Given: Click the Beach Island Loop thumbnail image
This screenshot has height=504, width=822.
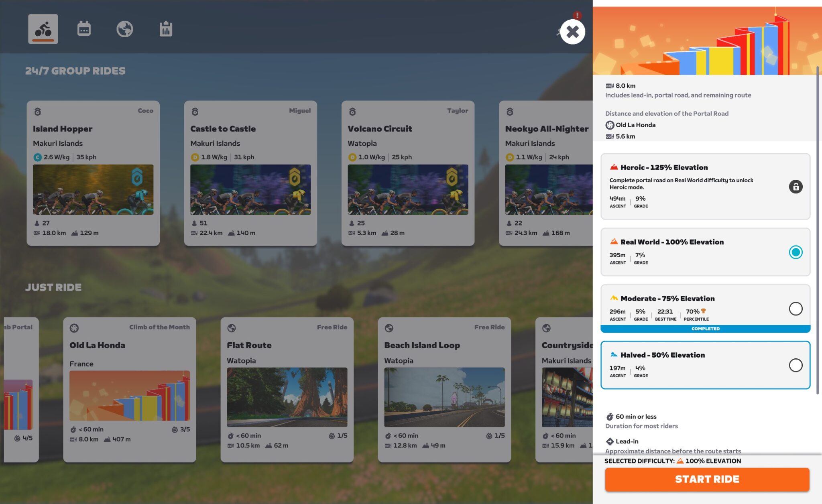Looking at the screenshot, I should [x=444, y=397].
